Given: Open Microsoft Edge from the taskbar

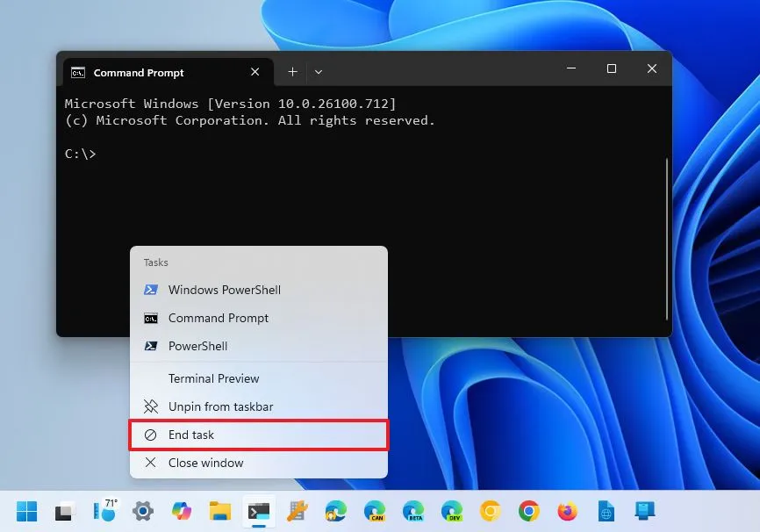Looking at the screenshot, I should click(x=336, y=511).
